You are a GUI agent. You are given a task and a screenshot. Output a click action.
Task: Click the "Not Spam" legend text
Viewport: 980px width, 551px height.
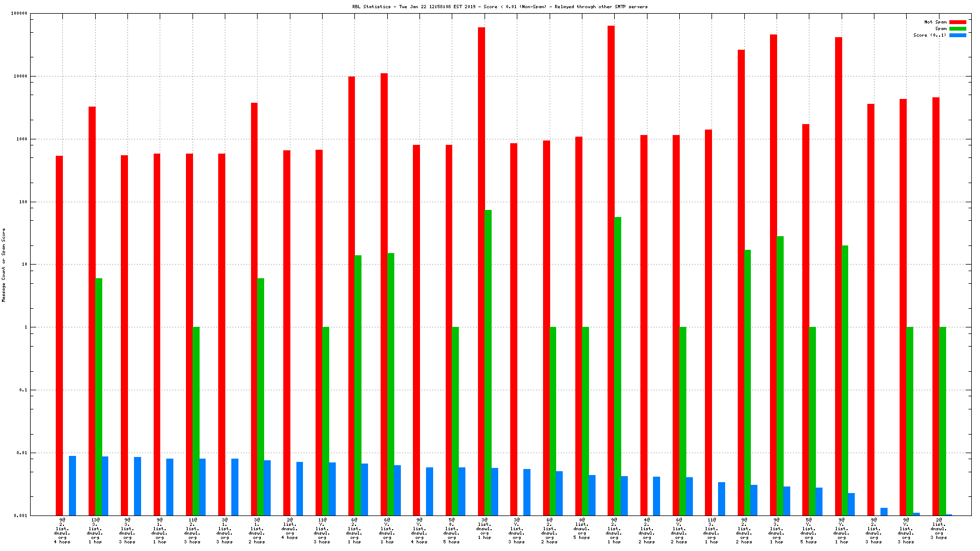(935, 22)
